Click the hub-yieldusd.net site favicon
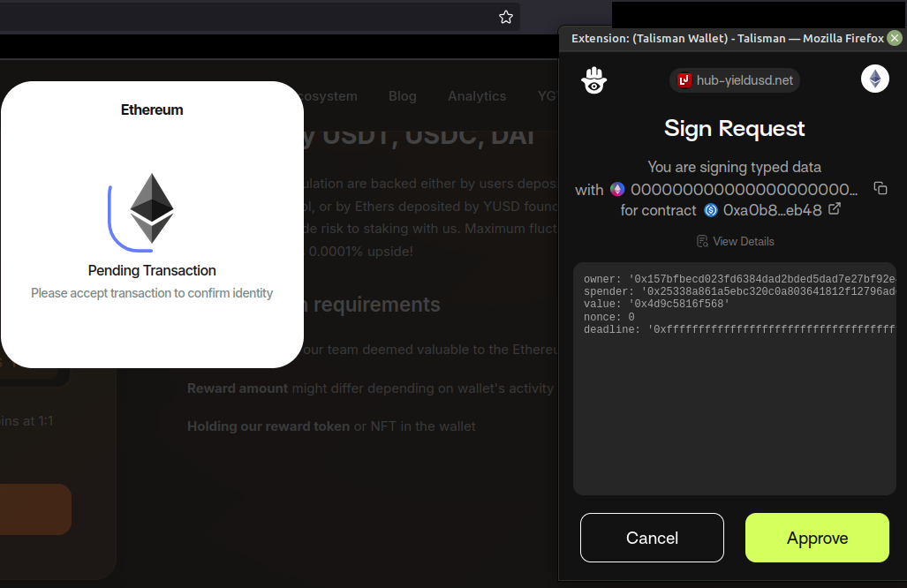The image size is (907, 588). tap(684, 79)
